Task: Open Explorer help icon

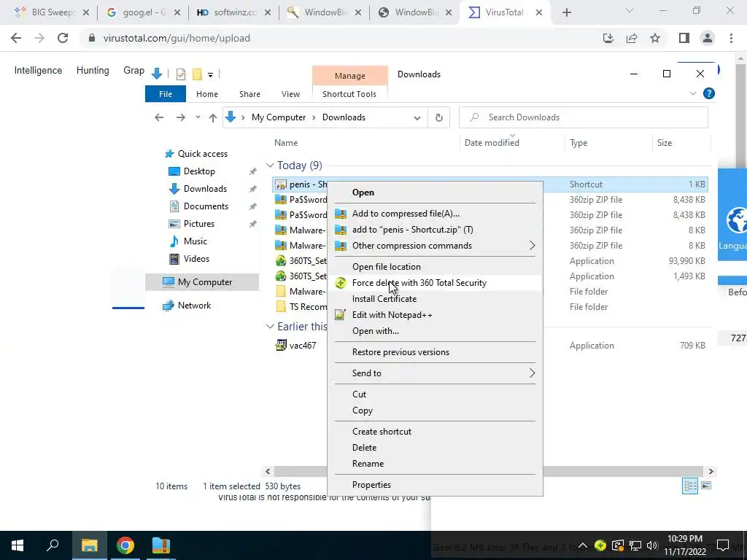Action: (x=708, y=94)
